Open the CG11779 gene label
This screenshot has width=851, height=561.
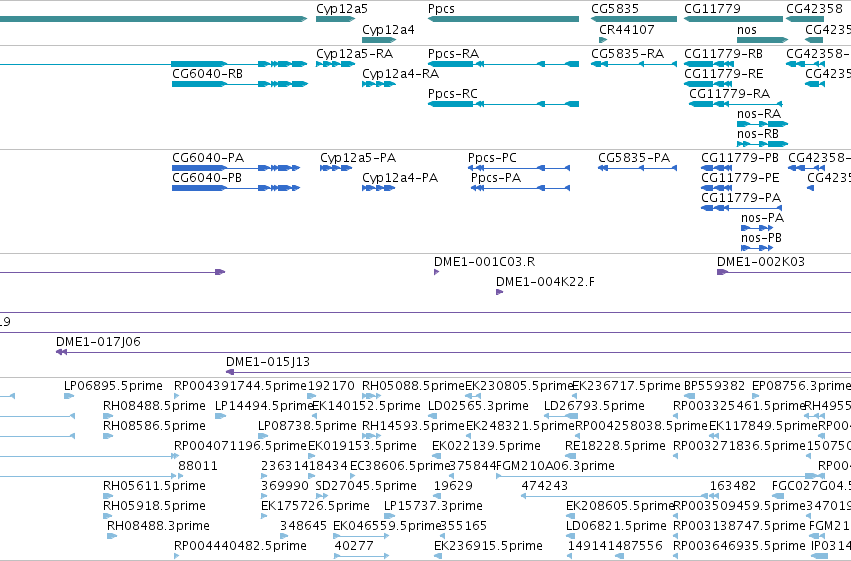click(x=712, y=9)
